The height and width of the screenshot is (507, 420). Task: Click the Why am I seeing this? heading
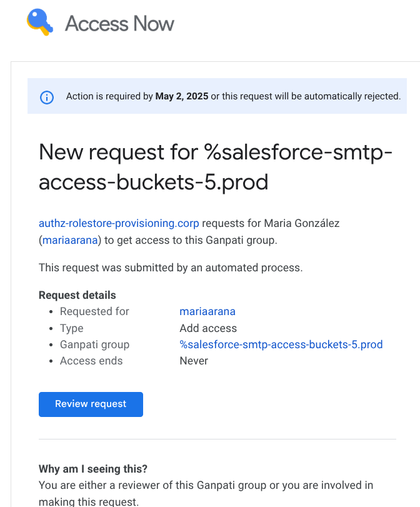93,468
